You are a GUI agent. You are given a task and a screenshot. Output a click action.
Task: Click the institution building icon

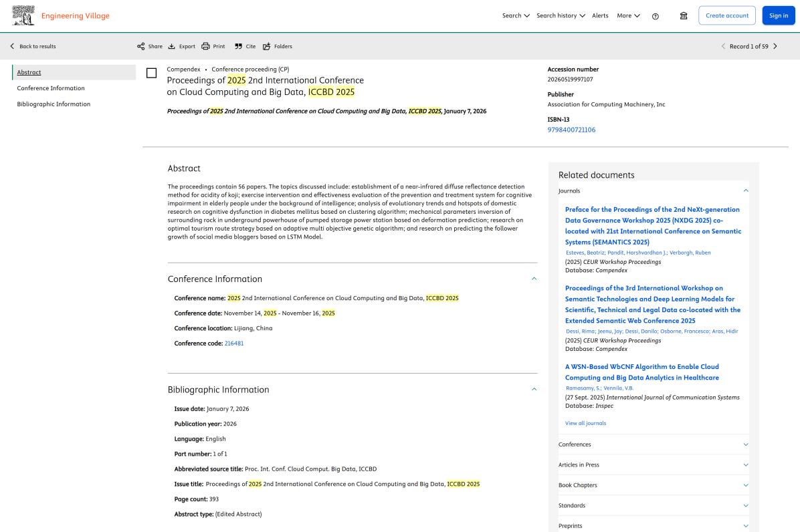pyautogui.click(x=684, y=16)
